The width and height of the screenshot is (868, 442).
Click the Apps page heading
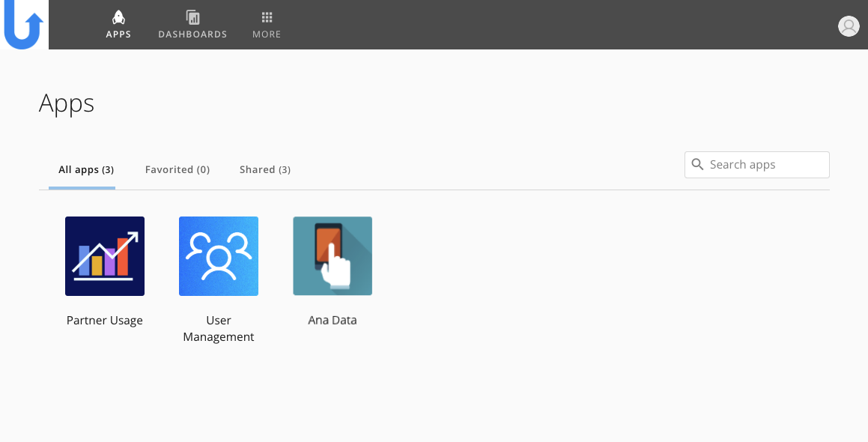pos(67,103)
